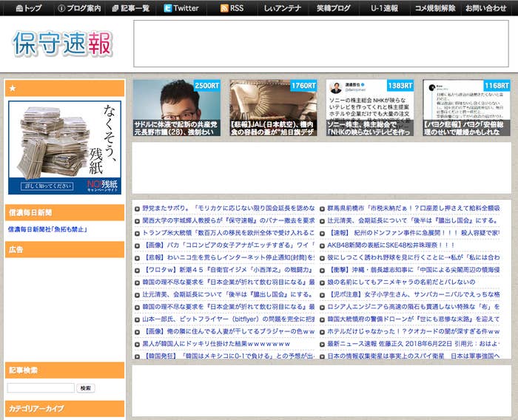Open 俺の隣に住んでる人妻 headline
Viewport: 518px width, 420px height.
[228, 331]
